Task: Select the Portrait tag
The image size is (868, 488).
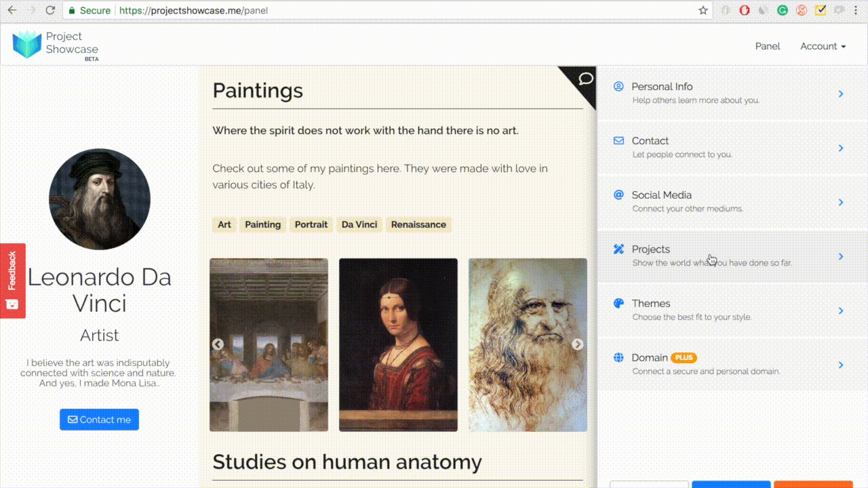Action: pos(311,224)
